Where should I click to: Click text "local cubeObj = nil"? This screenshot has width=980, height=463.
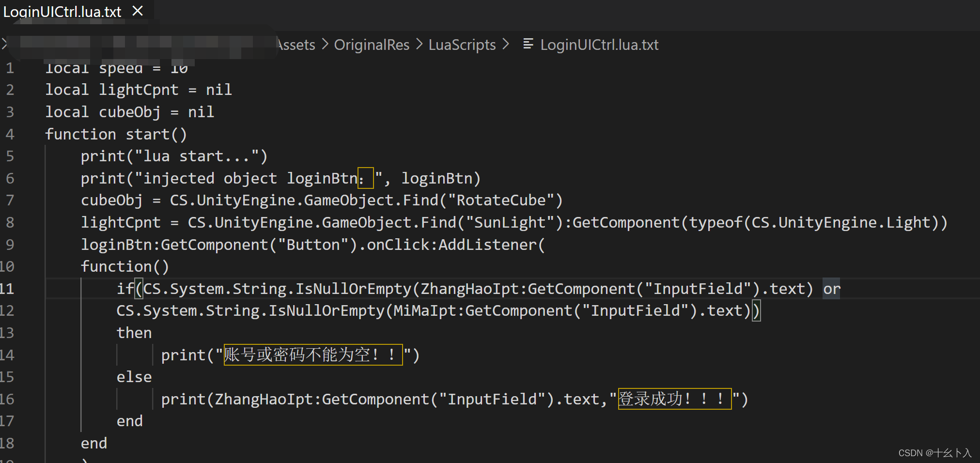coord(129,112)
